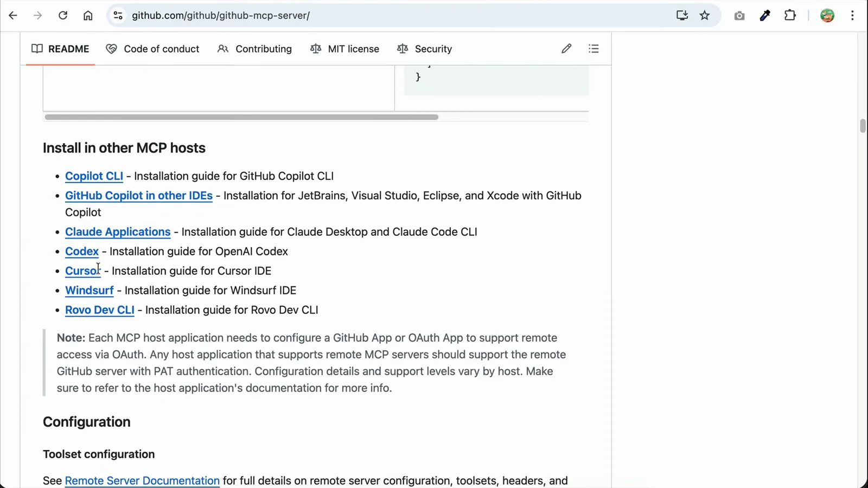Click the horizontal scrollbar under the code table

pos(241,117)
